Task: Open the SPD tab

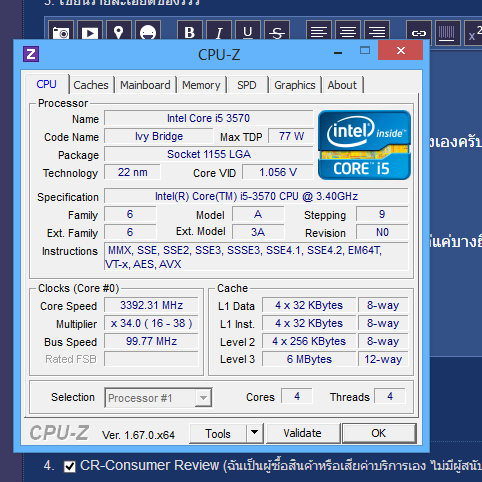Action: pyautogui.click(x=247, y=85)
